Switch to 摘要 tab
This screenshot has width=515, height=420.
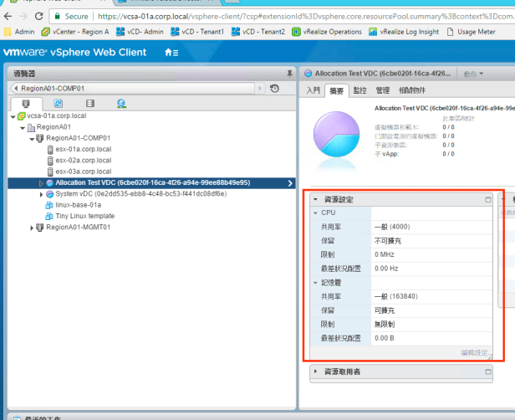coord(336,90)
